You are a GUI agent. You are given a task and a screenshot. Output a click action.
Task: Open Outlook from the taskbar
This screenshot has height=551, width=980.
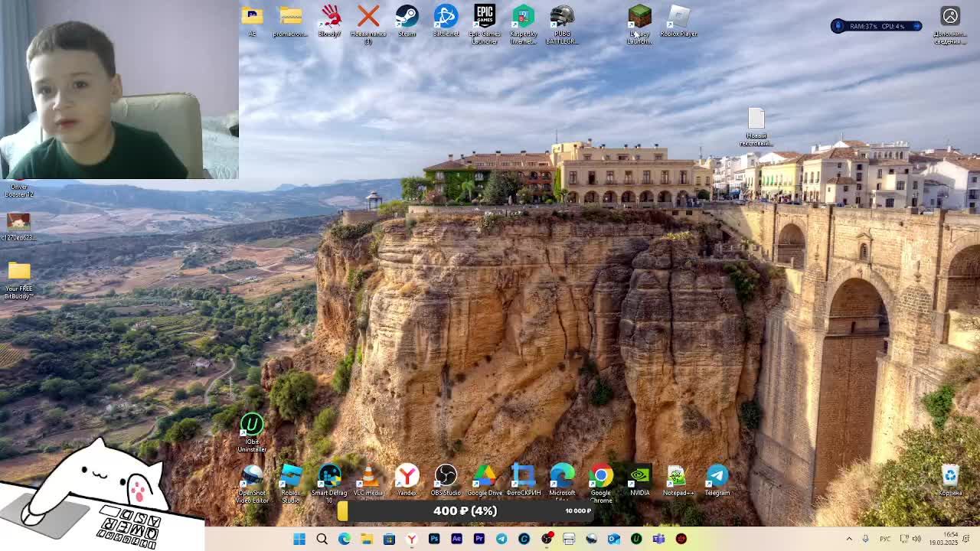tap(613, 539)
